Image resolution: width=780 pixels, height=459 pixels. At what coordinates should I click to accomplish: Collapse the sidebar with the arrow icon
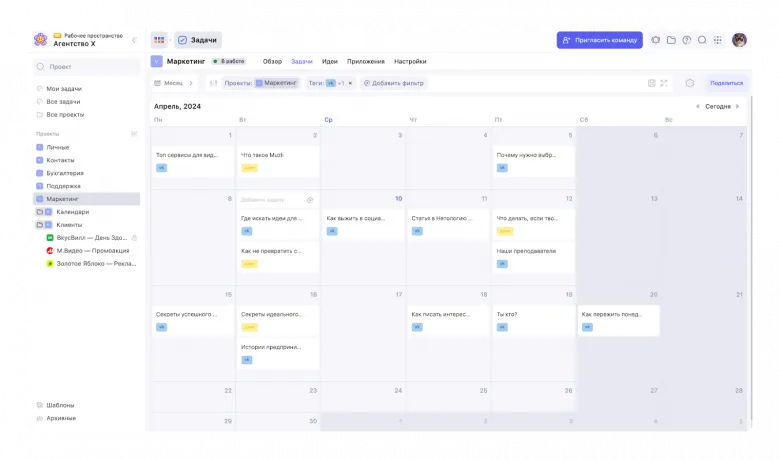(135, 40)
